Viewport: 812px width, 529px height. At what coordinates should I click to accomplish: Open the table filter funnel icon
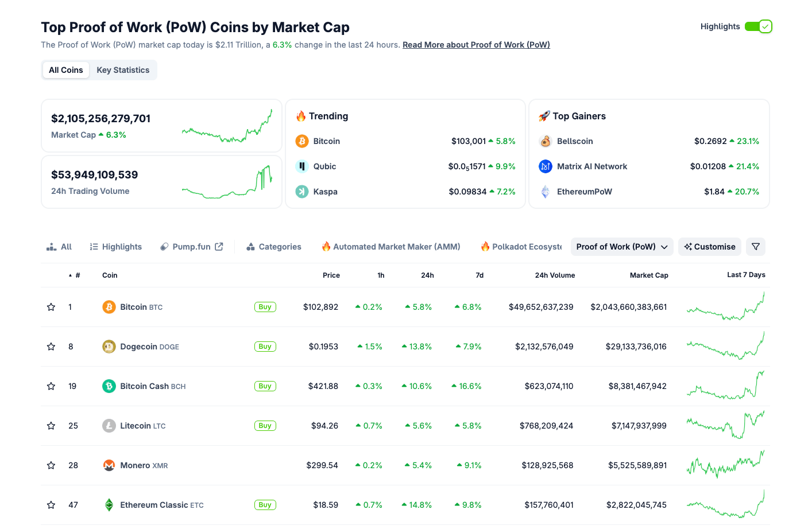pos(755,246)
